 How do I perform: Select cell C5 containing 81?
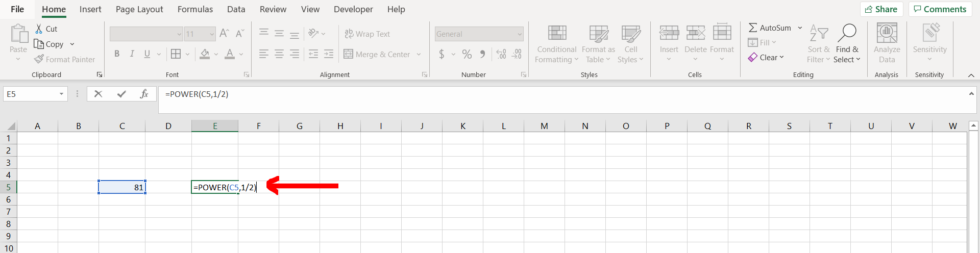[x=122, y=187]
